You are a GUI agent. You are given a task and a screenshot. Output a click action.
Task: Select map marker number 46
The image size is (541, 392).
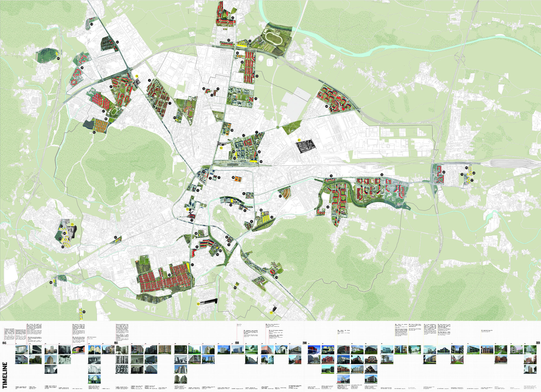point(84,312)
